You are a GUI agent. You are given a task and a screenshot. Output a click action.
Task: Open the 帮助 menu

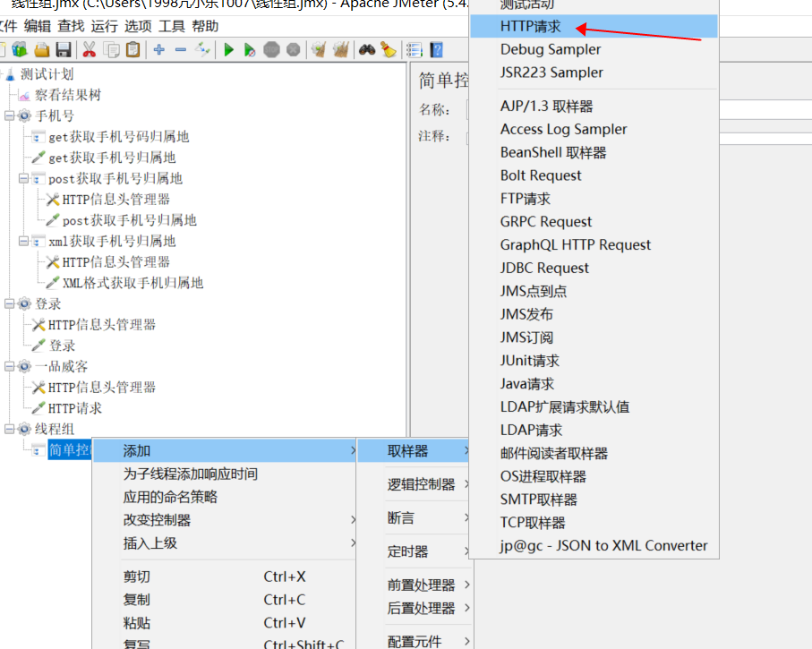tap(205, 26)
